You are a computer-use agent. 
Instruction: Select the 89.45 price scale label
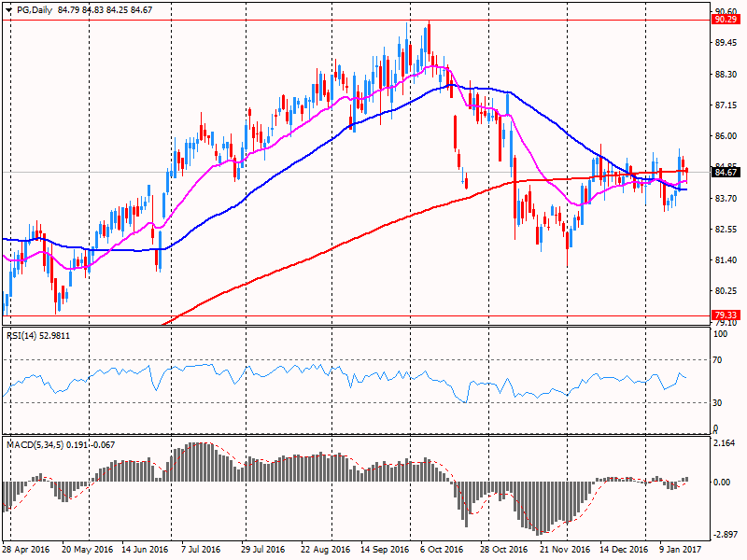point(726,43)
